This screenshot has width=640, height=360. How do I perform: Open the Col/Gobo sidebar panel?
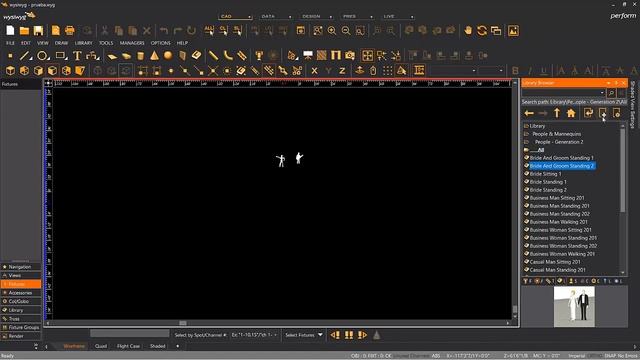coord(21,301)
